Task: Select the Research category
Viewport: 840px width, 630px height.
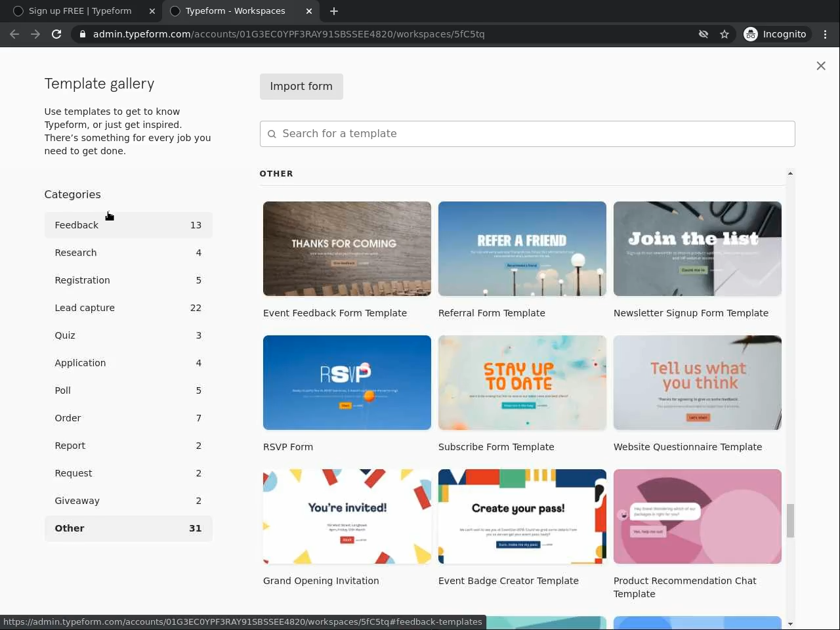Action: coord(129,253)
